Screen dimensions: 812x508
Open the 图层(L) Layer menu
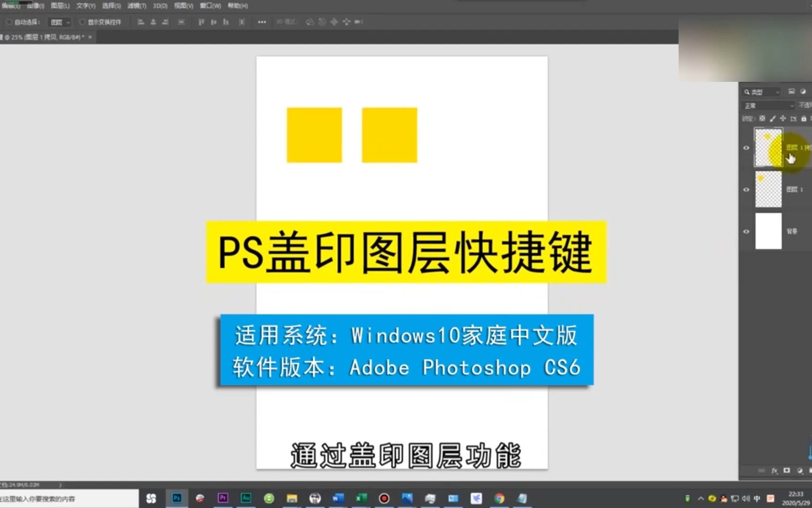click(60, 6)
